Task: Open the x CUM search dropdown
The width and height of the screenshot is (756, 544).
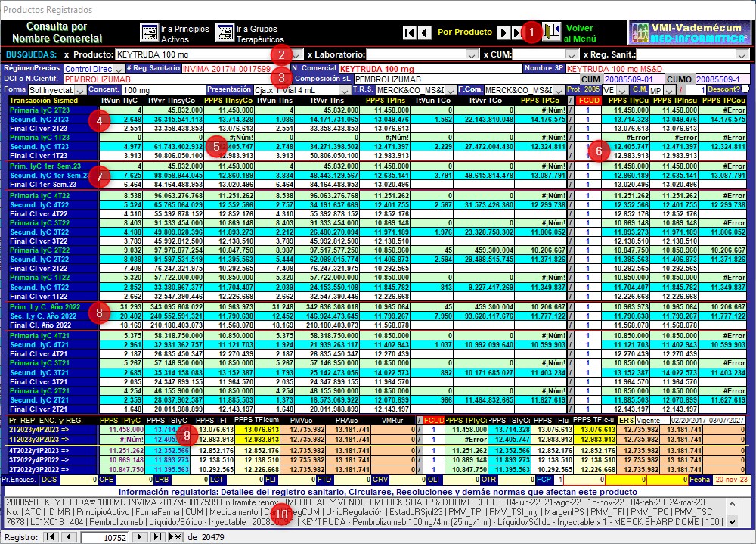Action: tap(572, 54)
